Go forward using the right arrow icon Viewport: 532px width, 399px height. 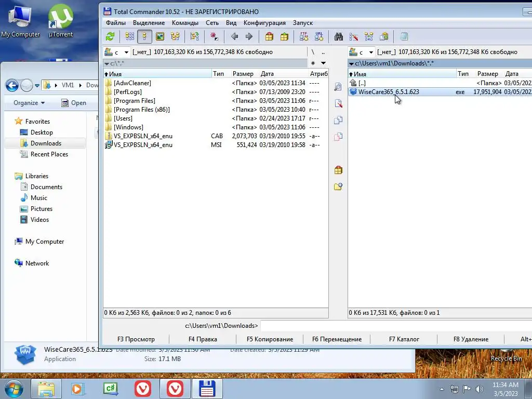[249, 36]
